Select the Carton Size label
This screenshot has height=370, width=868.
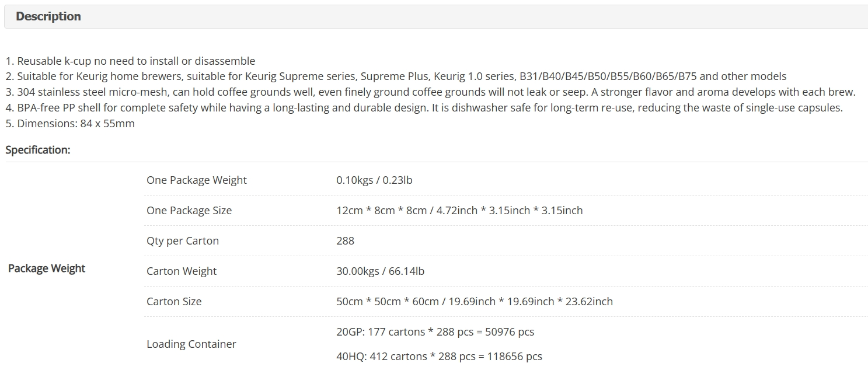tap(174, 301)
